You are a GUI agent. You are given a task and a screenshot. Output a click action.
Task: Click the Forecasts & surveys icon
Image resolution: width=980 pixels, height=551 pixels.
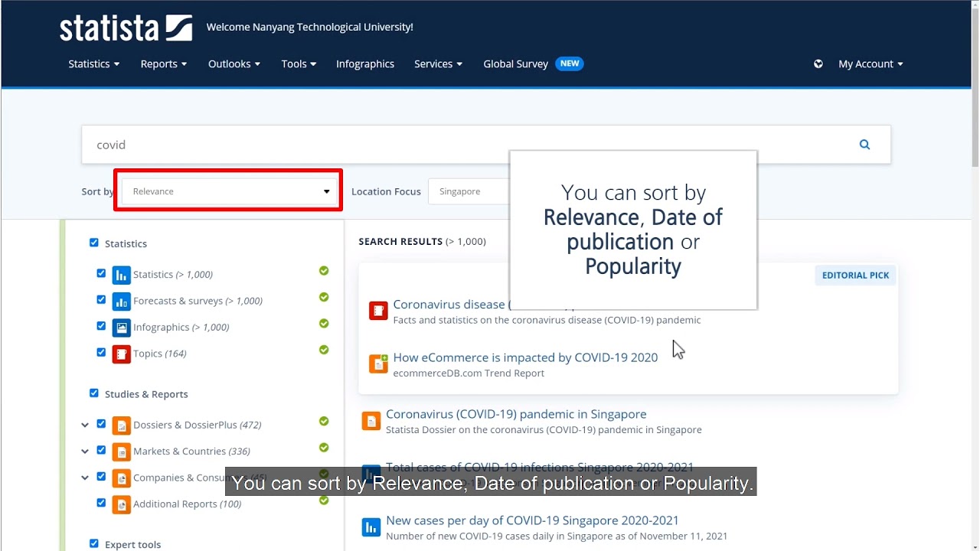click(x=121, y=301)
